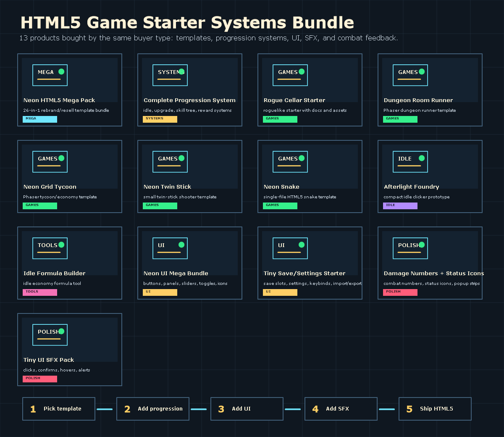Click 'compact idle clicker prototype' description
Screen dimensions: 504x437
click(417, 197)
